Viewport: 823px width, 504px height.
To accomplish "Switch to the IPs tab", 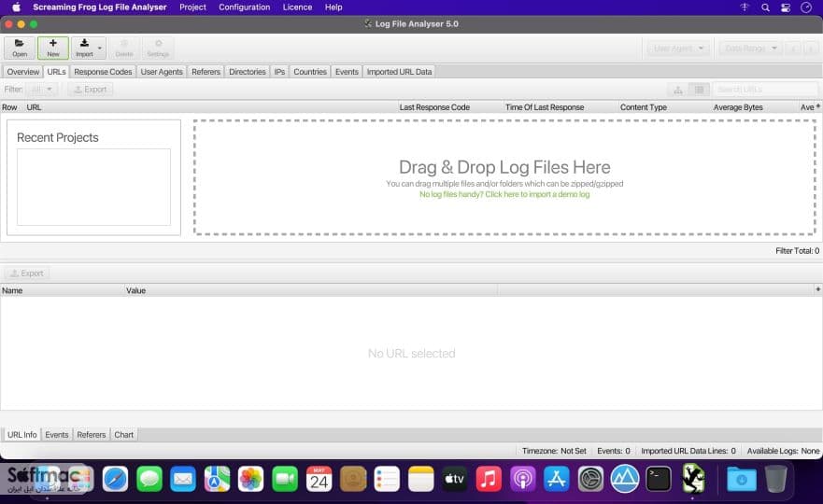I will point(279,72).
